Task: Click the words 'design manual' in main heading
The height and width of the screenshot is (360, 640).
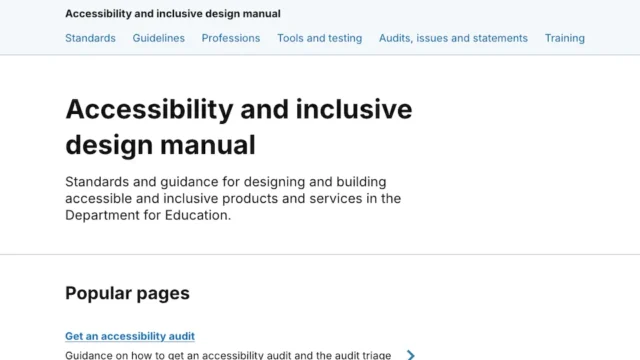Action: click(x=160, y=145)
